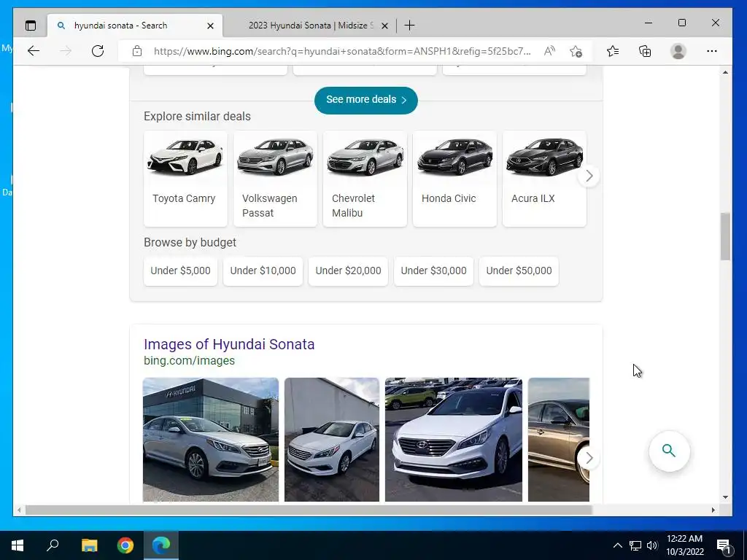This screenshot has width=747, height=560.
Task: Click the browser Back arrow
Action: pyautogui.click(x=34, y=51)
